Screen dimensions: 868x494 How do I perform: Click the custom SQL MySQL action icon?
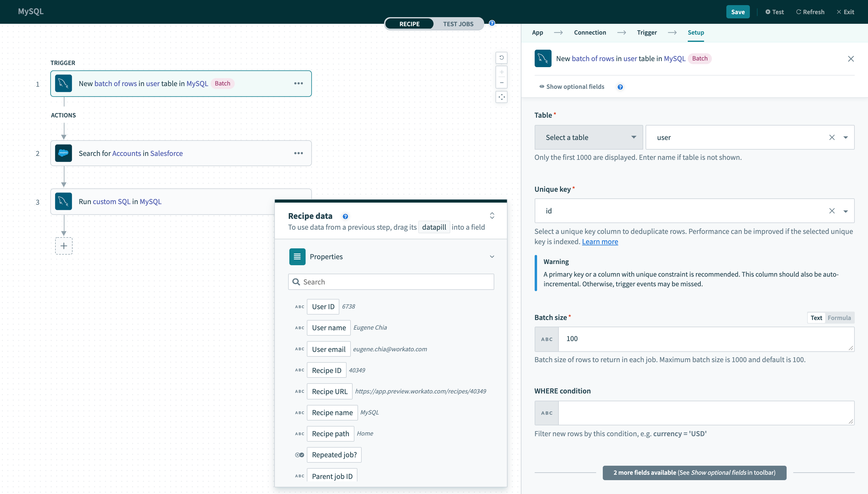coord(64,201)
